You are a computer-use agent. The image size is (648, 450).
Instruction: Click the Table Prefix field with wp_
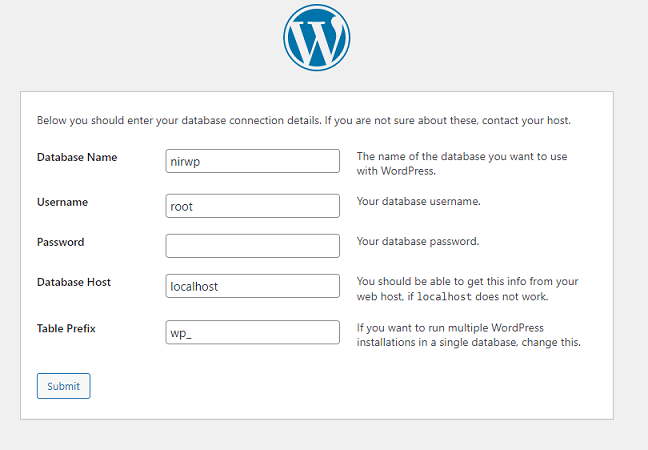[x=253, y=332]
